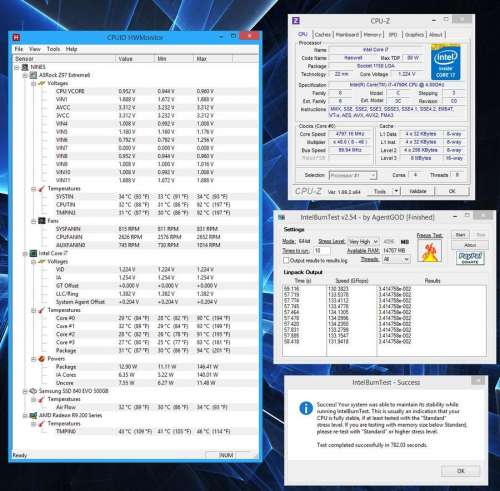Open File menu in HWMonitor
The height and width of the screenshot is (491, 500).
tap(19, 49)
